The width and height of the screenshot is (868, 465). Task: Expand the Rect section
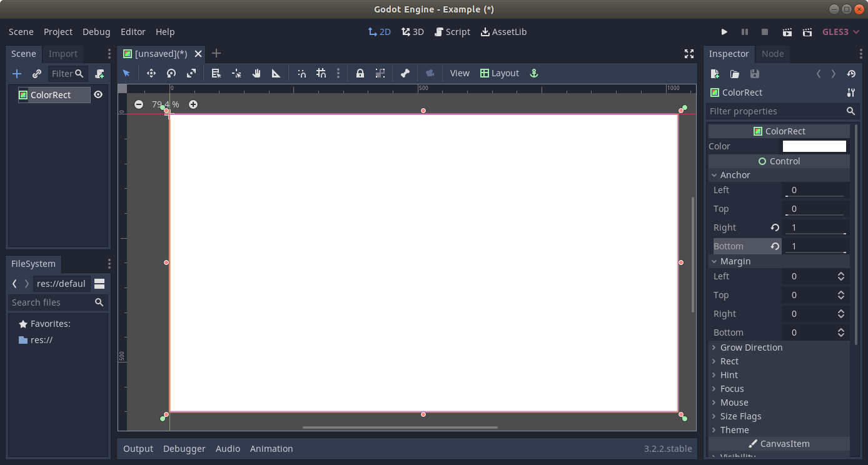click(x=779, y=361)
